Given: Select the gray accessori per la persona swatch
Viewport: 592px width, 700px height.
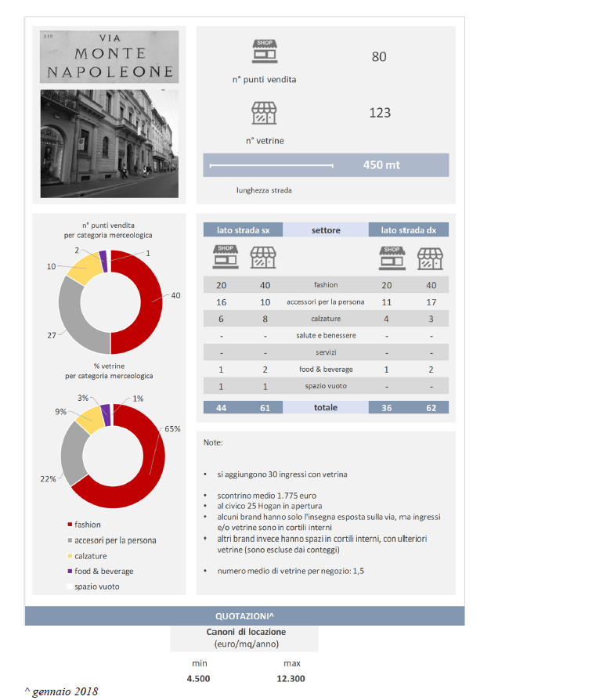Looking at the screenshot, I should (x=70, y=540).
